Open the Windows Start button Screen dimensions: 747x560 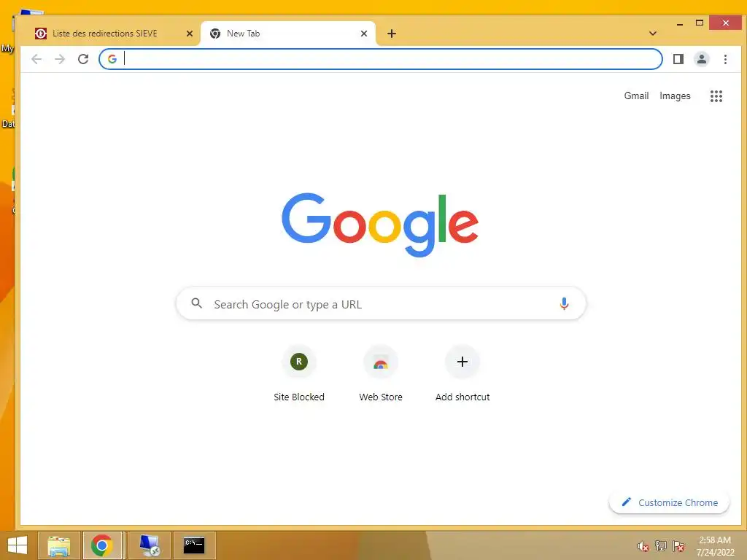click(x=18, y=545)
